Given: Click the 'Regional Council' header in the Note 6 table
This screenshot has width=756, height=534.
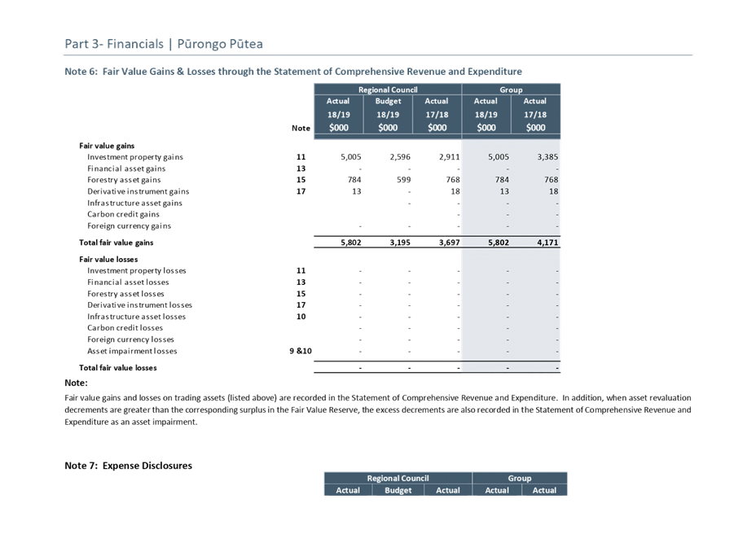Looking at the screenshot, I should (388, 90).
